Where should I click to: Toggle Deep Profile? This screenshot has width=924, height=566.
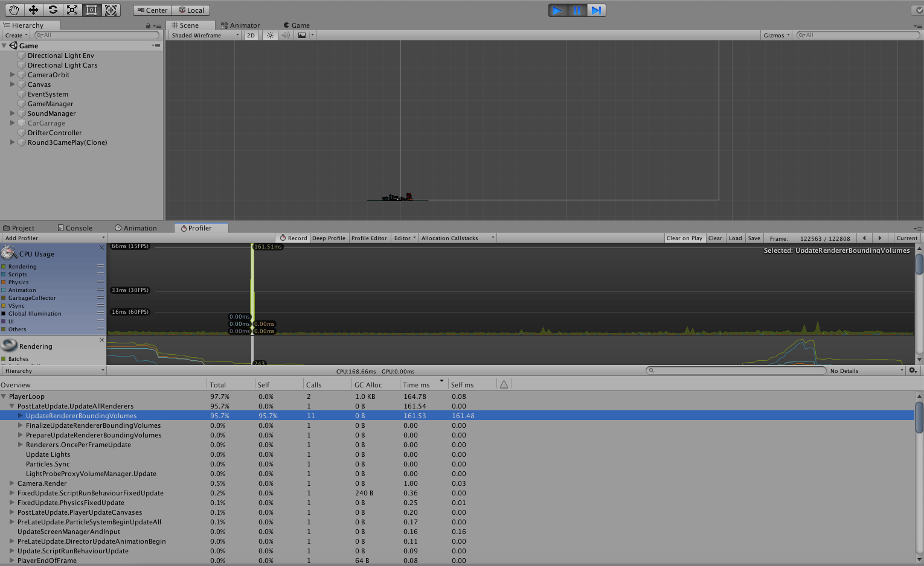(x=329, y=238)
